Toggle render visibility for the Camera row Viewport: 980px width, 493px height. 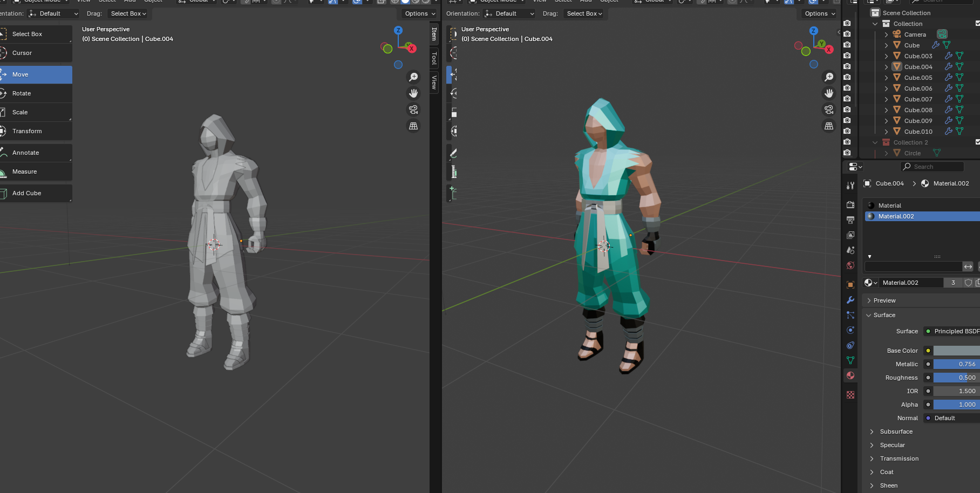tap(847, 34)
